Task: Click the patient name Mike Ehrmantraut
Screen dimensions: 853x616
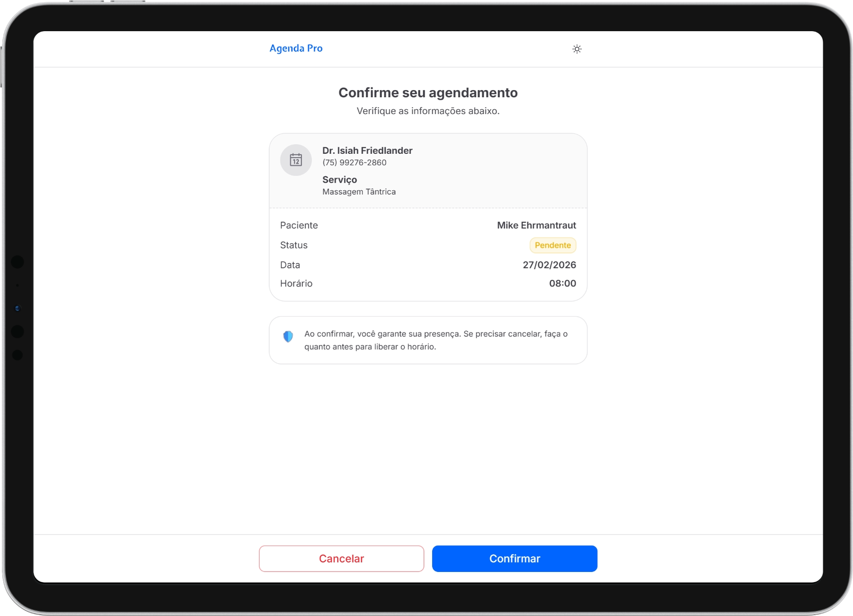Action: [x=536, y=225]
